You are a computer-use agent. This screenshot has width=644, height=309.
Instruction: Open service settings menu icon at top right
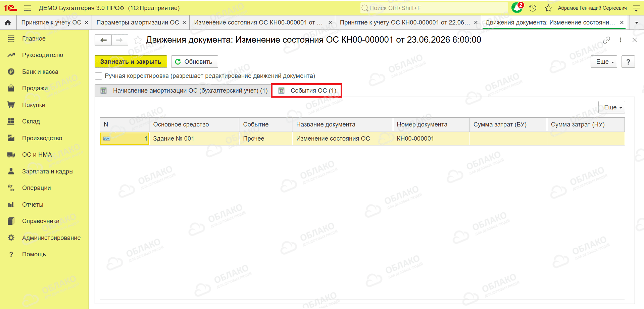click(636, 8)
